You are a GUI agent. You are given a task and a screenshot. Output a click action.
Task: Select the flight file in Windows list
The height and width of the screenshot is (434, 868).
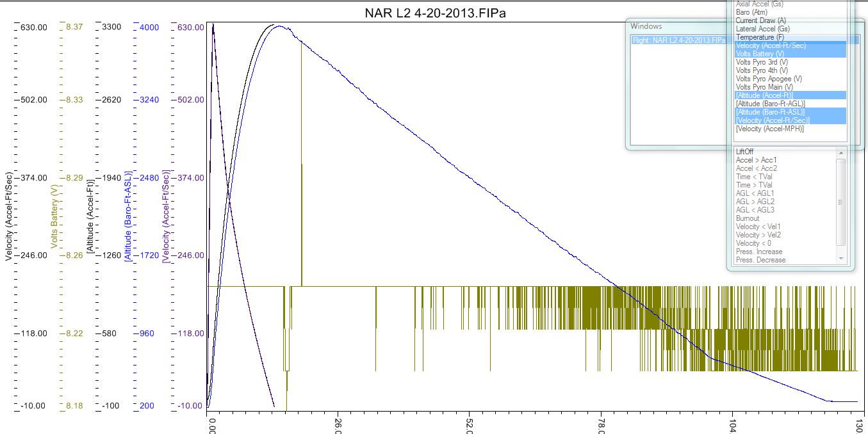click(x=678, y=40)
